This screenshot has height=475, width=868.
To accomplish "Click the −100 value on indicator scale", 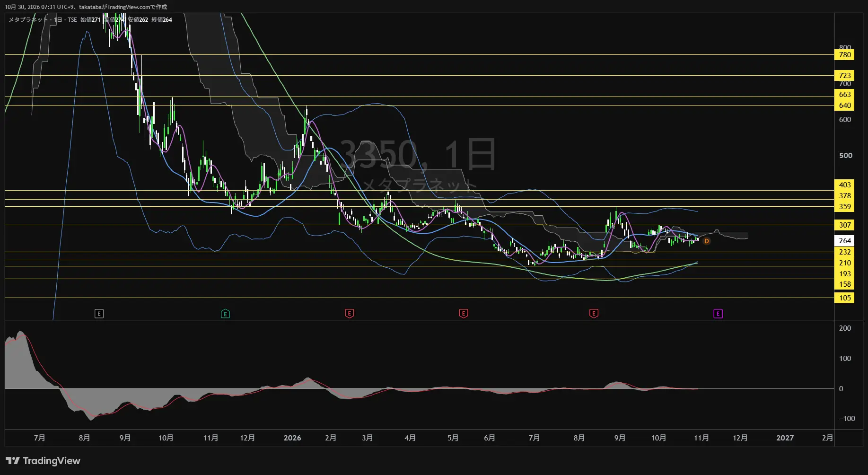I will (x=847, y=419).
